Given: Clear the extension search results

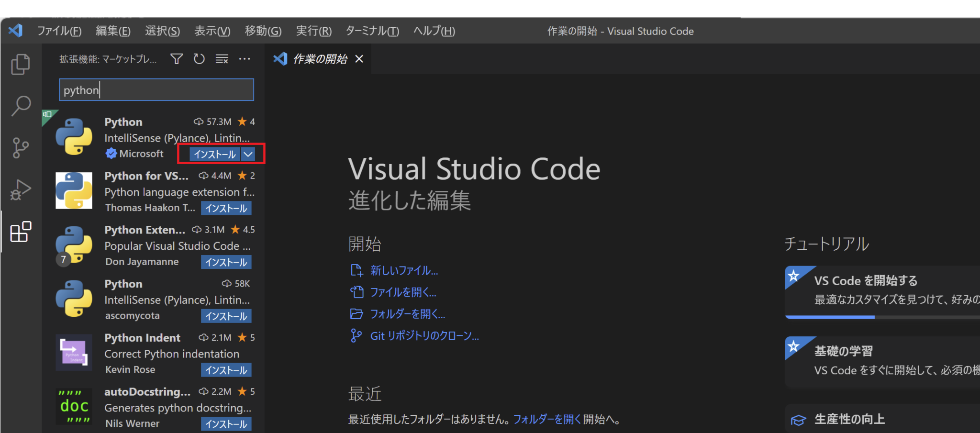Looking at the screenshot, I should pos(222,58).
